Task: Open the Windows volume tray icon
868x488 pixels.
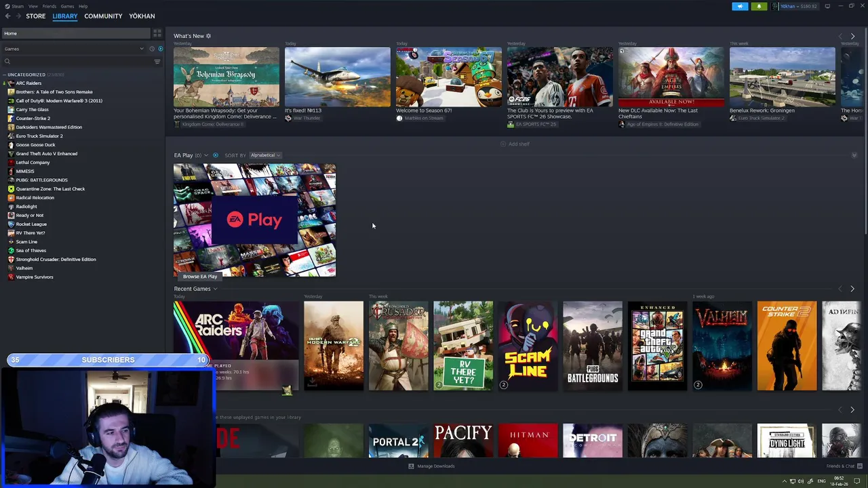Action: [801, 481]
